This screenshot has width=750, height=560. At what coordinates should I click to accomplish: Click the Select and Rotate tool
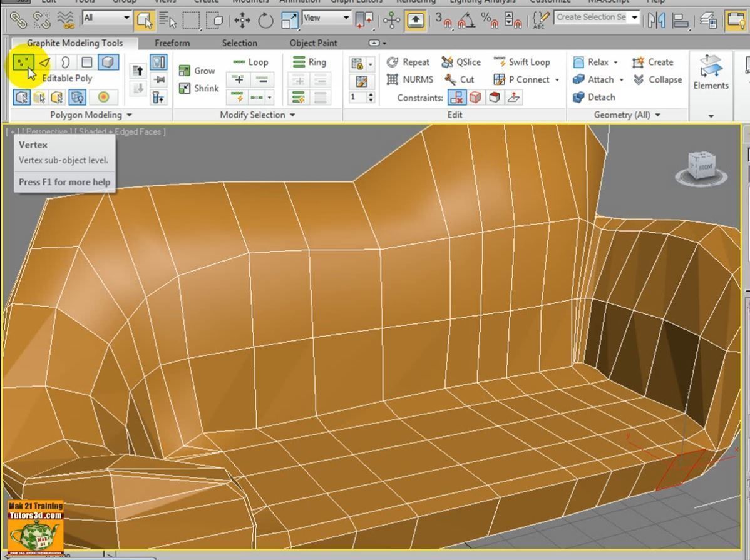pos(266,20)
